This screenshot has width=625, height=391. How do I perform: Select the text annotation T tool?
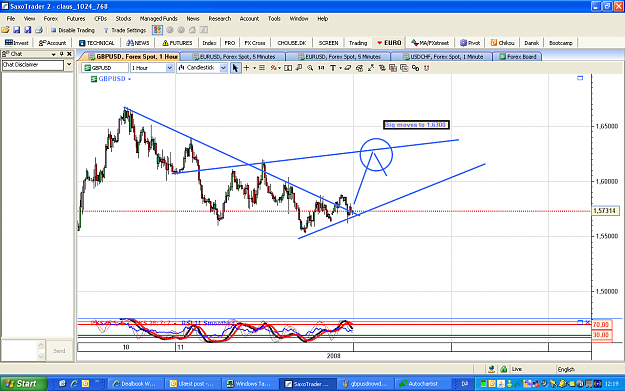pyautogui.click(x=333, y=68)
